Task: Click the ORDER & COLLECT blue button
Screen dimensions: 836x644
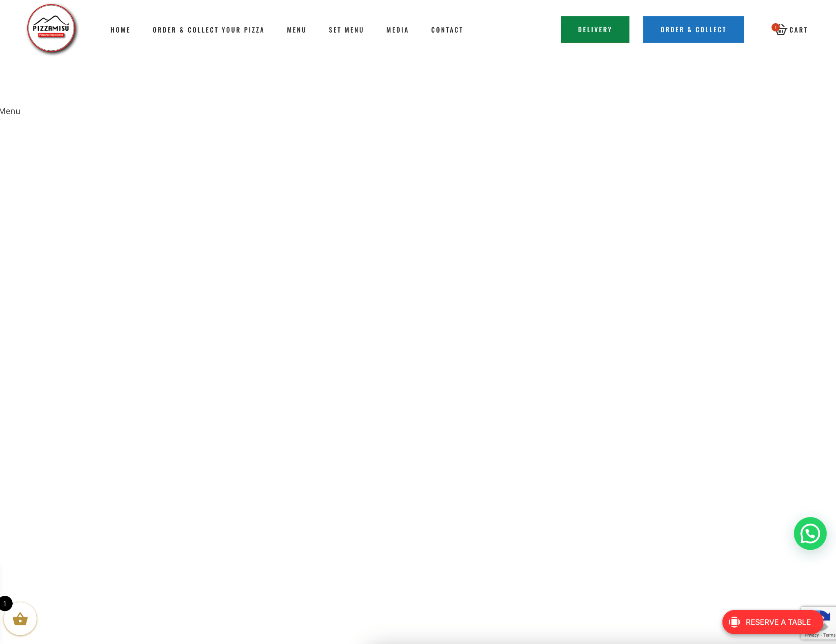Action: click(693, 29)
